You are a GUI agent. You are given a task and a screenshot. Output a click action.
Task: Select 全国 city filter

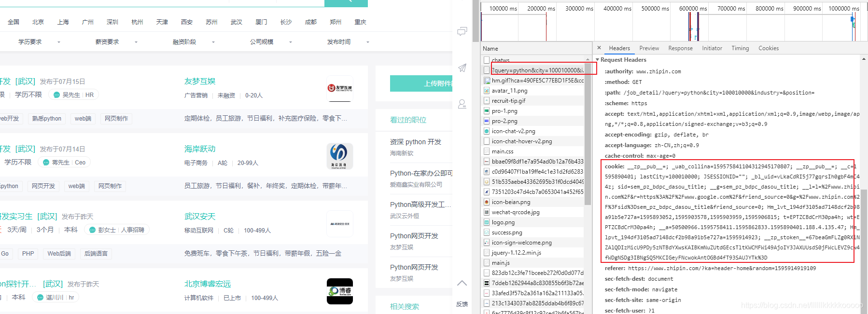14,22
